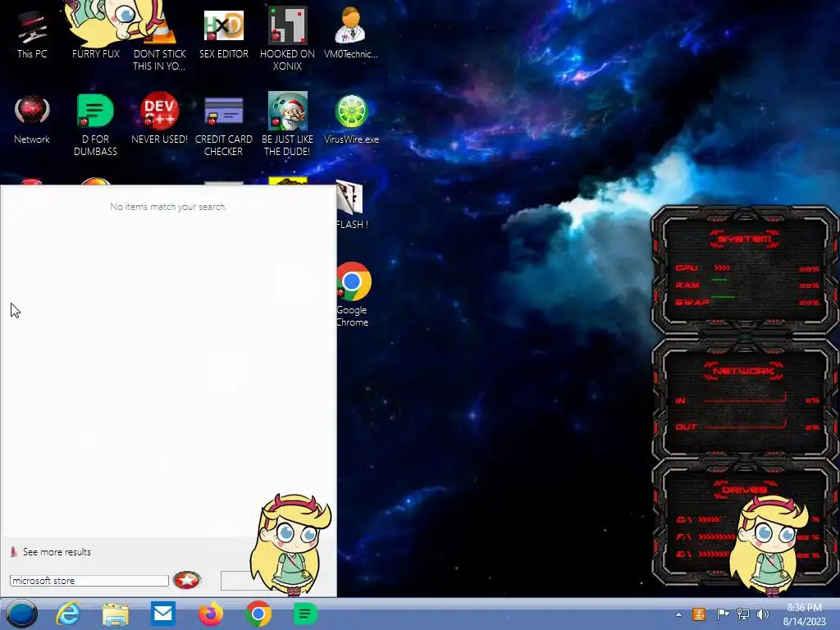Click the NETWORK gadget header
Image resolution: width=840 pixels, height=630 pixels.
click(x=744, y=371)
